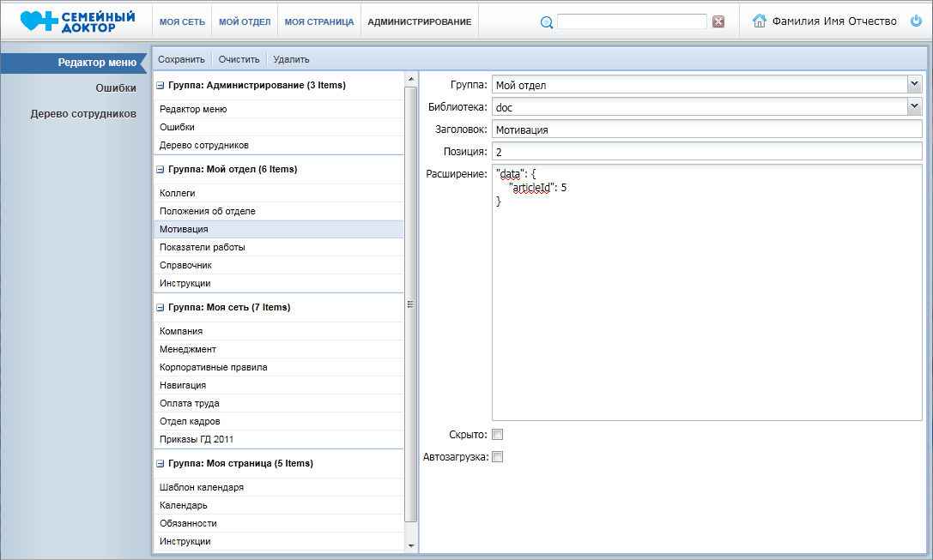
Task: Select the Коллеги list row
Action: (x=278, y=193)
